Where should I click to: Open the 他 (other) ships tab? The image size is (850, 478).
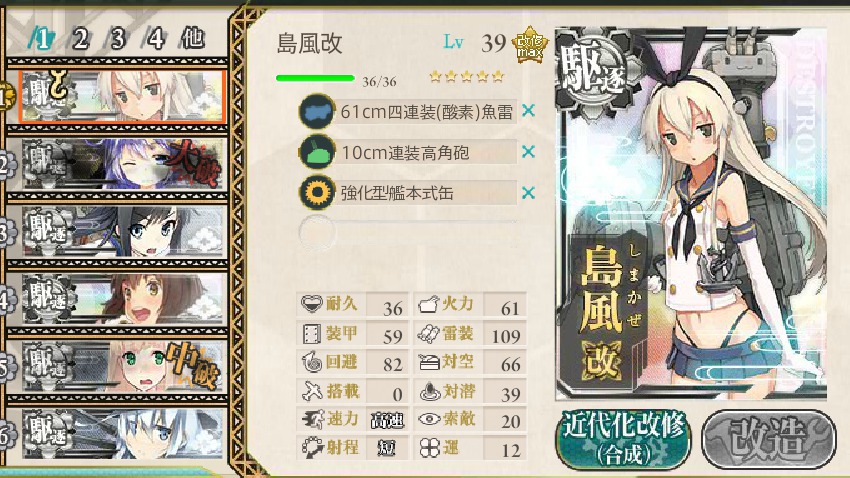coord(194,38)
